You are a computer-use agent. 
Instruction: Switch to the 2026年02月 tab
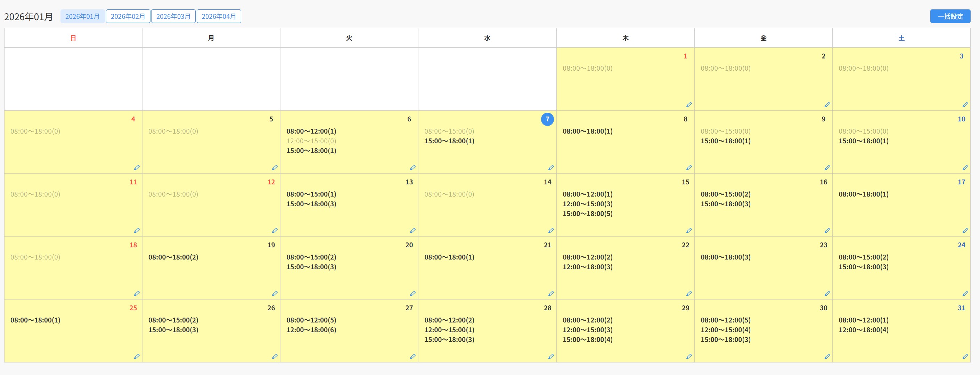[128, 16]
